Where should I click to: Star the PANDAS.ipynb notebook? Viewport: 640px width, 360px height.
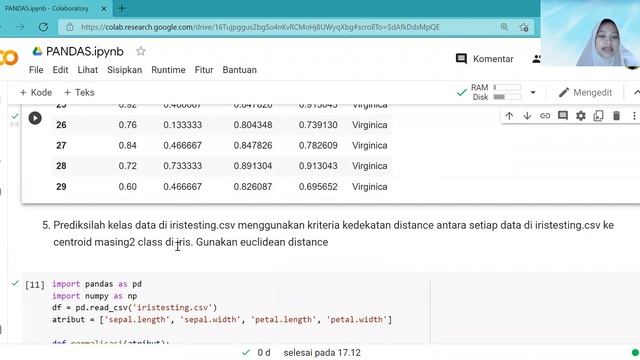141,51
